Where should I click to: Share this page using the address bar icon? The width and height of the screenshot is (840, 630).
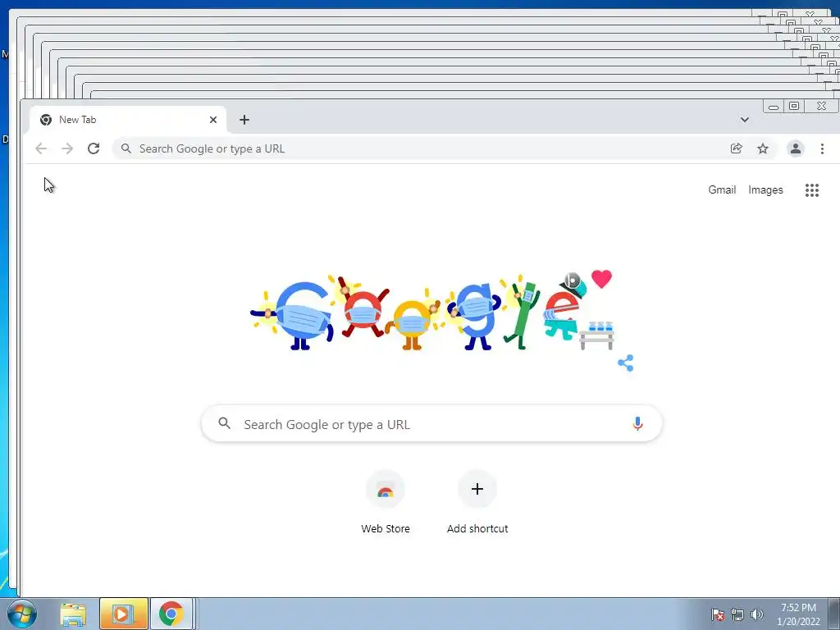click(737, 148)
